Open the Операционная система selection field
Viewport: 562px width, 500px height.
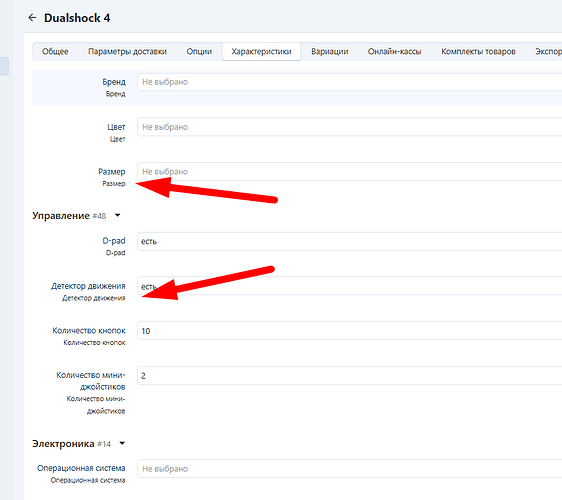pos(349,469)
